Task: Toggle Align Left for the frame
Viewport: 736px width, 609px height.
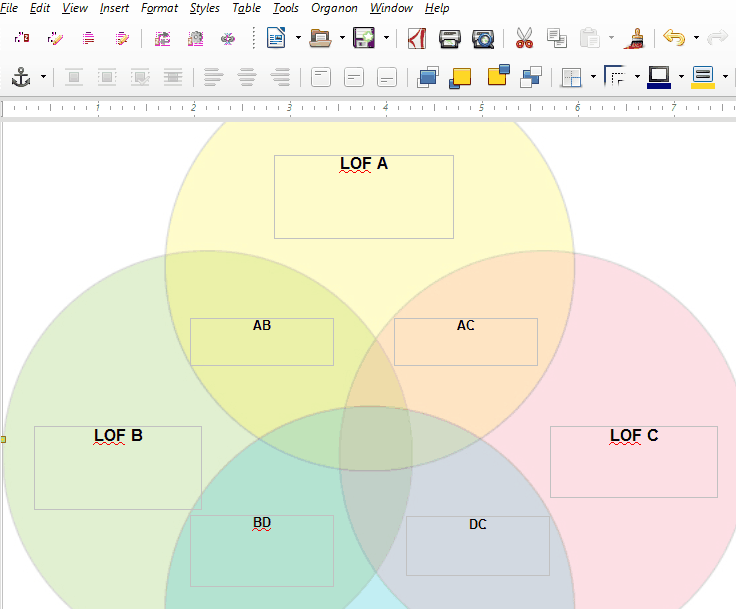Action: pyautogui.click(x=214, y=77)
